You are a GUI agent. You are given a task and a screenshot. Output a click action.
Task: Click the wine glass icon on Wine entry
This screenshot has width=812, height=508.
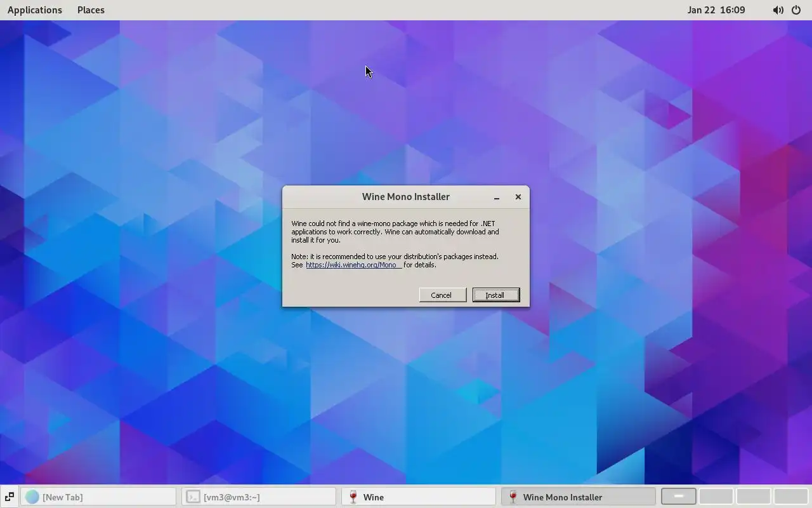click(x=353, y=497)
